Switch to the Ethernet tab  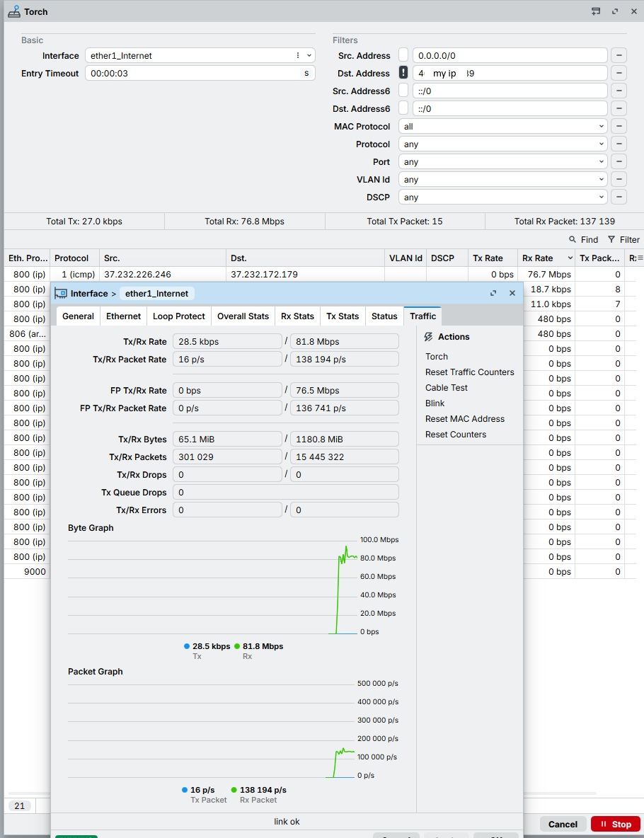123,316
